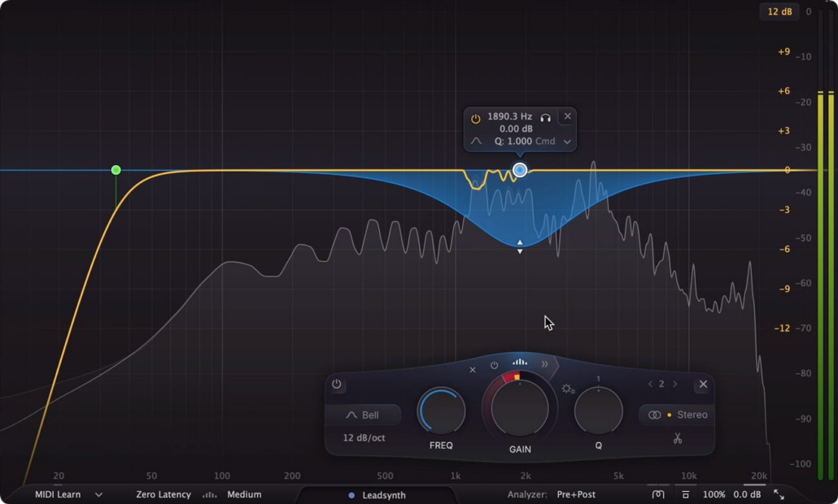Toggle the small power icon above Gain knob

click(494, 366)
